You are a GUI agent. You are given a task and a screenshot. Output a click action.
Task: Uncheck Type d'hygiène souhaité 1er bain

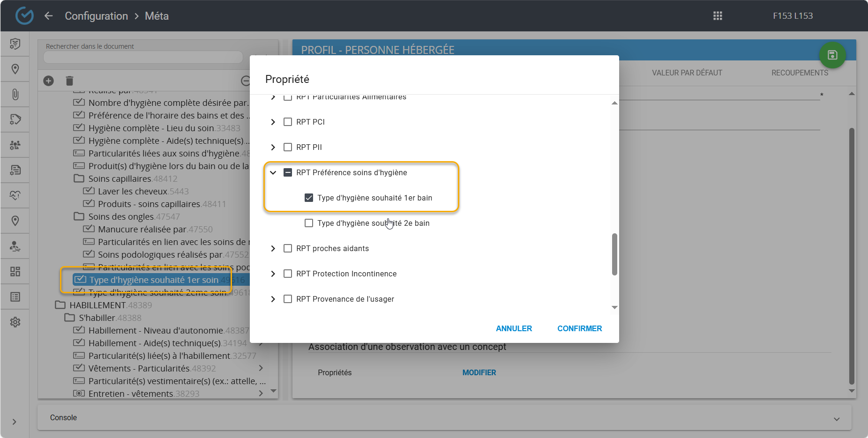[309, 198]
